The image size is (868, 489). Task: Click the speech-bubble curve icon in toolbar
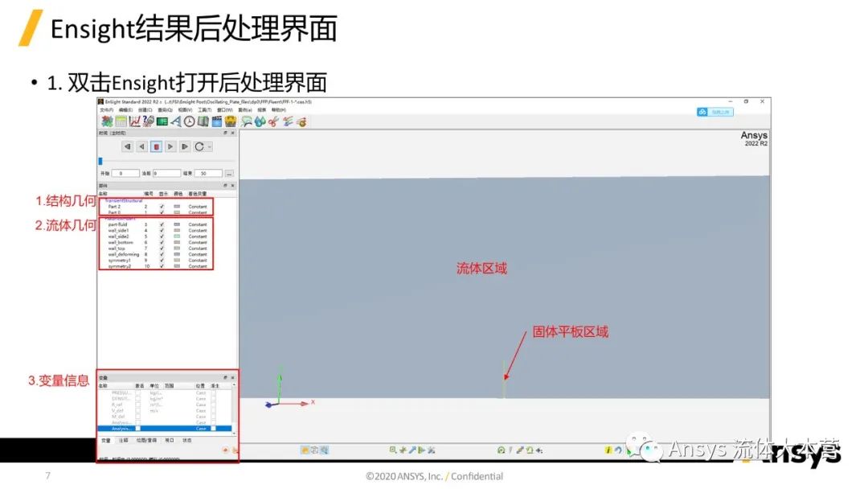[x=247, y=121]
